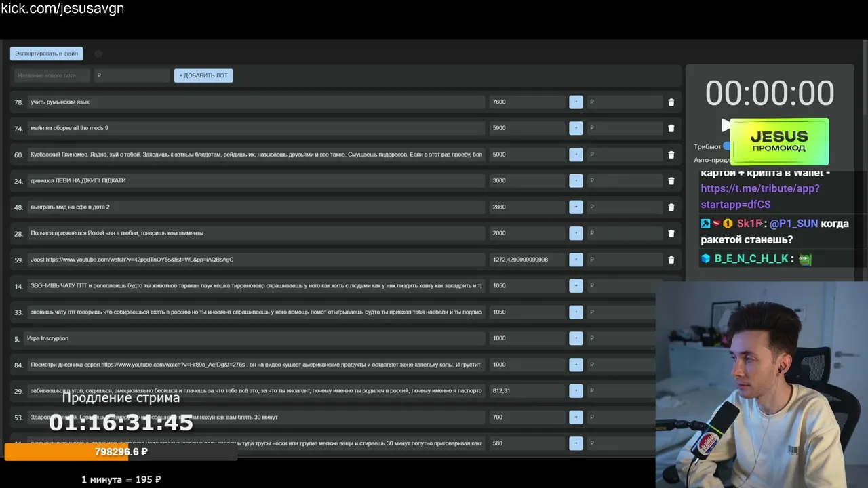Click the PEPE frog emote in chat
Screen dimensions: 868x488
pyautogui.click(x=804, y=259)
